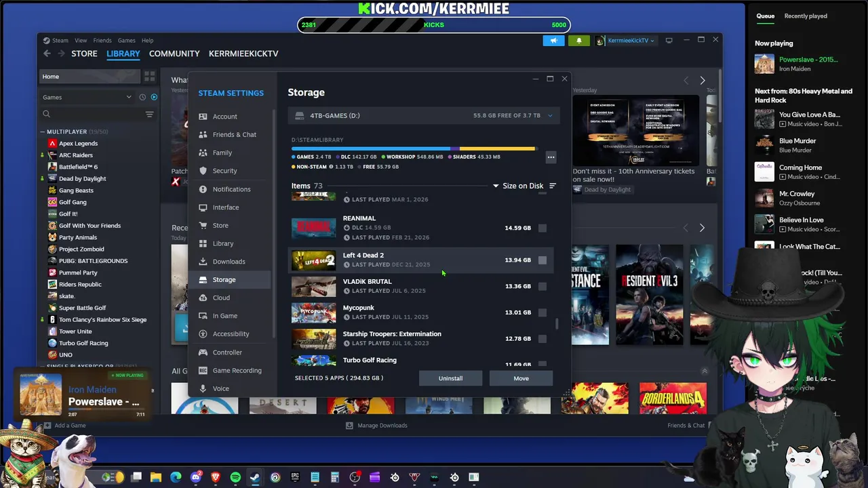Switch to the COMMUNITY tab
868x488 pixels.
[174, 54]
